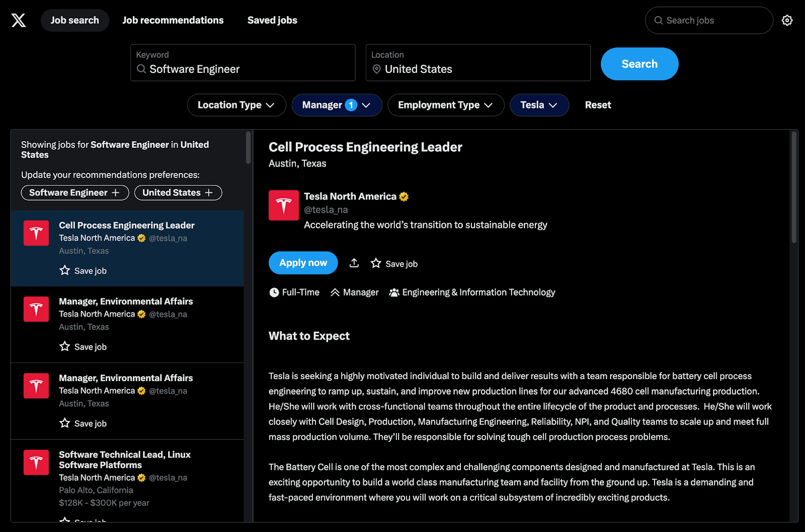Click the Location input with United States
This screenshot has height=532, width=805.
(478, 63)
